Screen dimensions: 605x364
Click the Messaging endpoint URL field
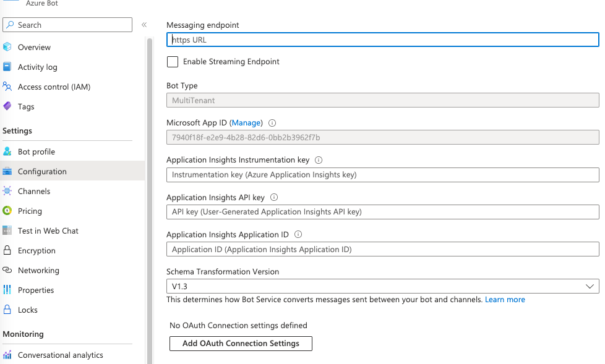382,40
